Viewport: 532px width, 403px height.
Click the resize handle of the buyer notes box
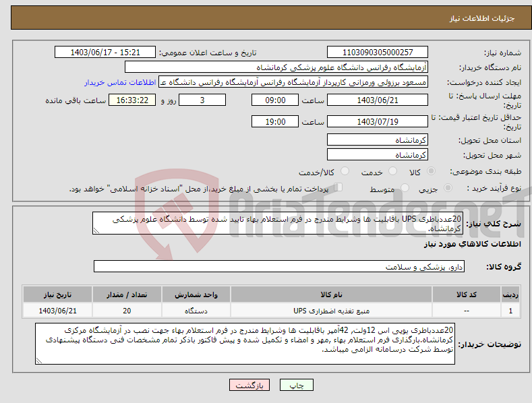pyautogui.click(x=38, y=361)
